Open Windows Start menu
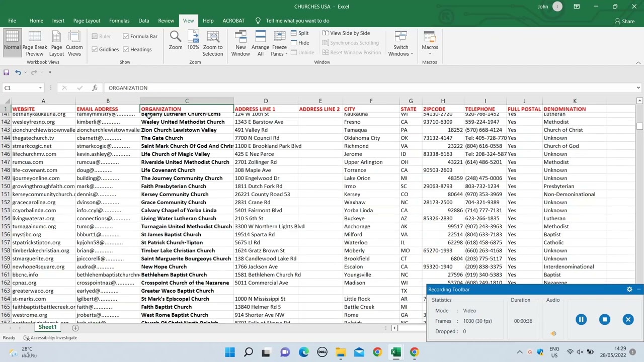 point(229,352)
